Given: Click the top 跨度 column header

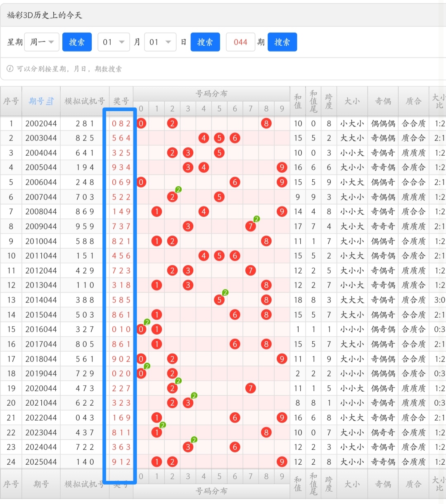Looking at the screenshot, I should [x=329, y=101].
